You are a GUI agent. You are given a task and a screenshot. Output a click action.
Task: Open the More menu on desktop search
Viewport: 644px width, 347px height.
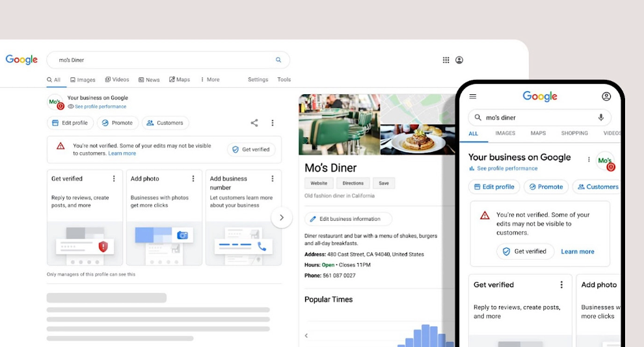tap(210, 79)
